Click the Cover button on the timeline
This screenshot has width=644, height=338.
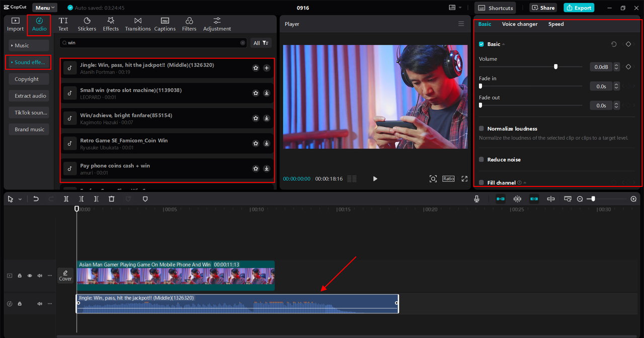pyautogui.click(x=65, y=276)
